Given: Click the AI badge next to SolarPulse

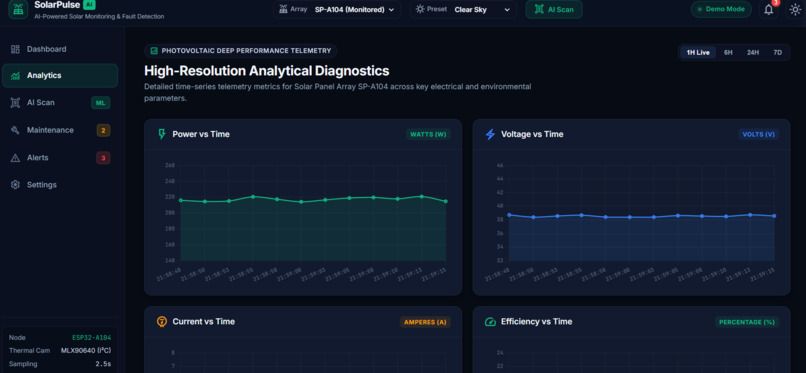Looking at the screenshot, I should click(x=89, y=5).
